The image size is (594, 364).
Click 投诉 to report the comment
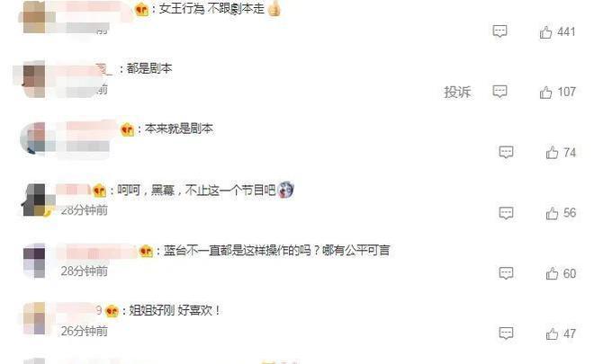point(457,92)
